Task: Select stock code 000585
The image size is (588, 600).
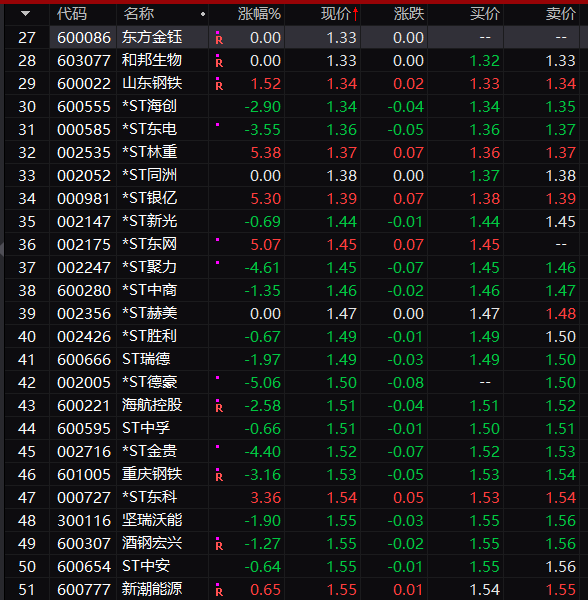Action: (84, 130)
